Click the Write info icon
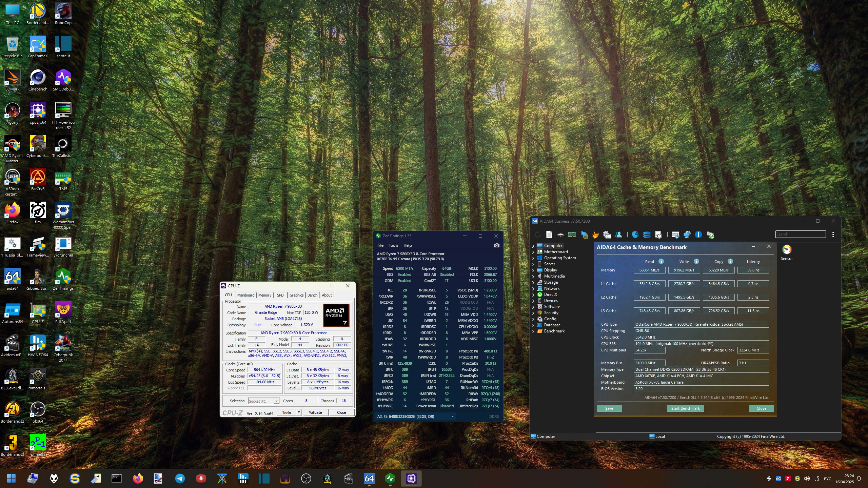Viewport: 868px width, 488px height. (696, 261)
